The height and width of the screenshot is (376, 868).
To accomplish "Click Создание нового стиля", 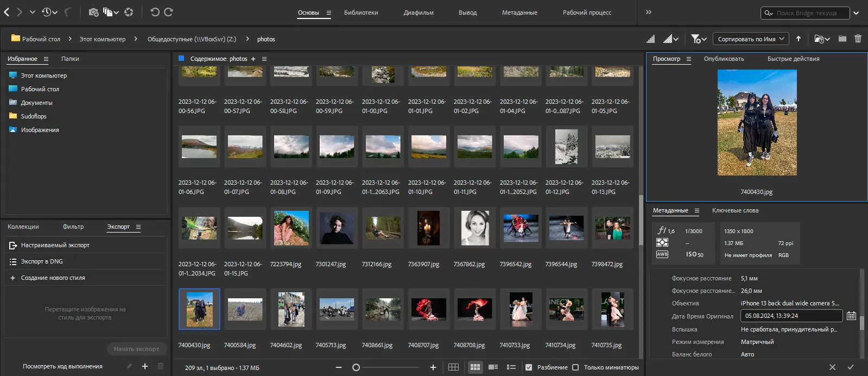I will pyautogui.click(x=53, y=278).
